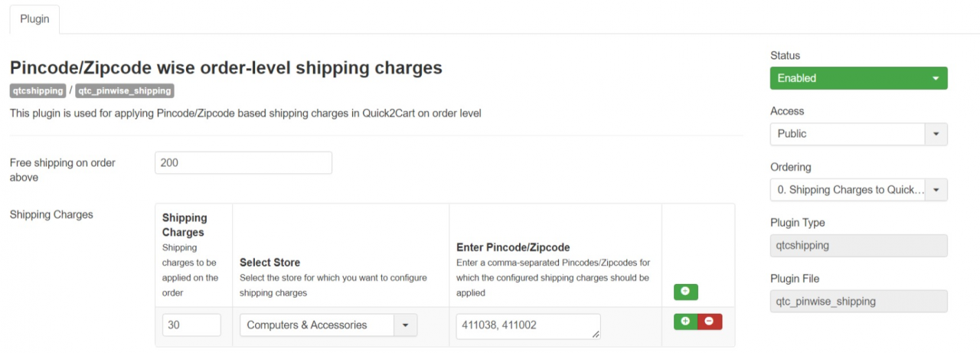Remove the shipping charge row with red minus
Viewport: 980px width, 353px height.
pos(709,322)
